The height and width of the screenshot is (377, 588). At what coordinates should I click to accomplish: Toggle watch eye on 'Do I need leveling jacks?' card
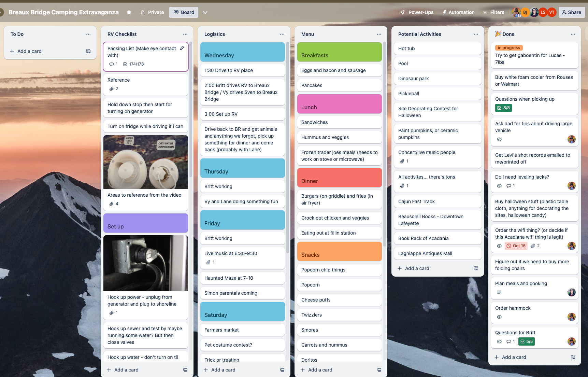tap(499, 186)
